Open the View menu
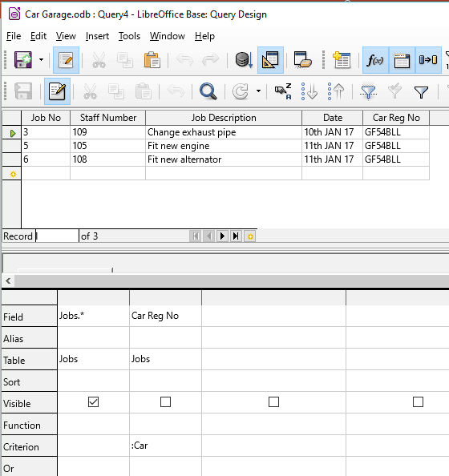The width and height of the screenshot is (449, 476). [x=66, y=36]
